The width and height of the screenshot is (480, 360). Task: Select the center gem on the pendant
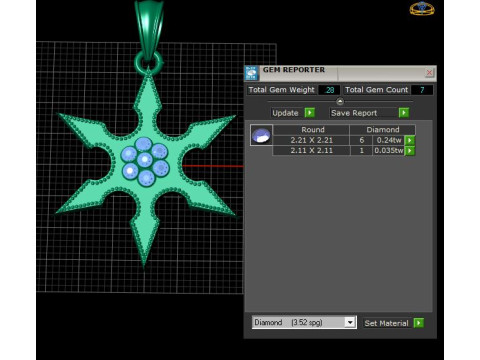point(144,160)
